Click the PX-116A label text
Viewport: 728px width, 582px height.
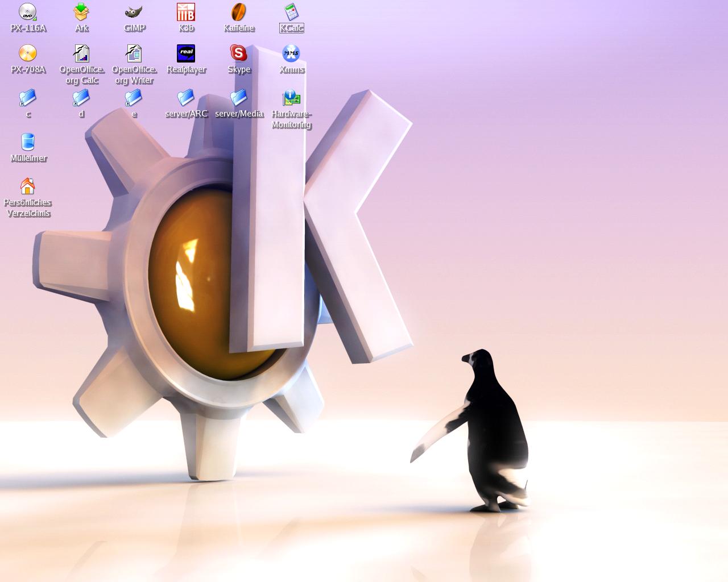[28, 28]
